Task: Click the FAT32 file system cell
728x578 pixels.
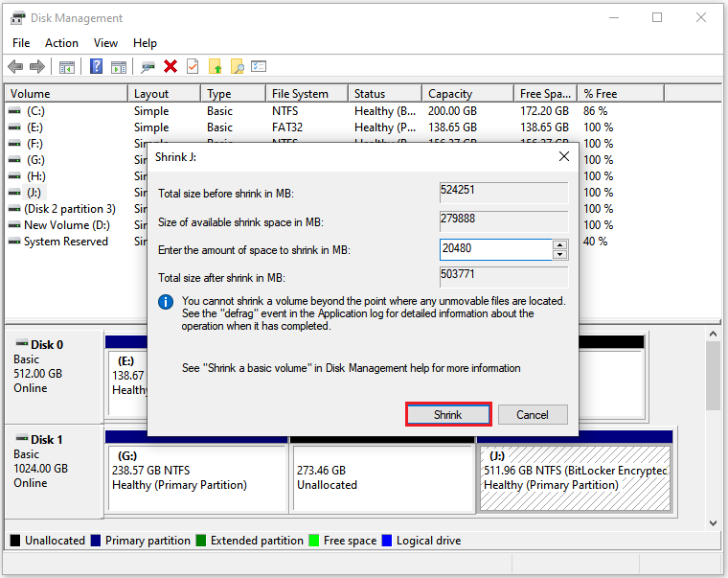Action: click(287, 127)
